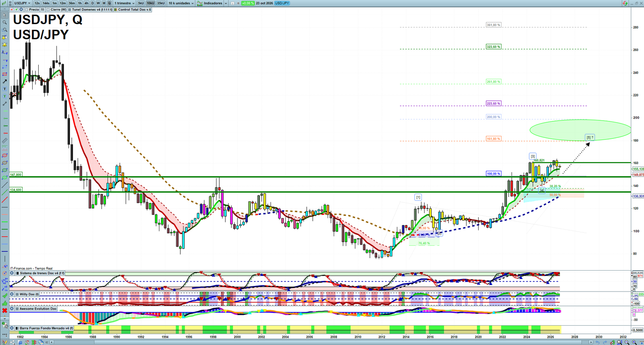Switch to the W weekly timeframe
Image resolution: width=644 pixels, height=345 pixels.
point(98,3)
